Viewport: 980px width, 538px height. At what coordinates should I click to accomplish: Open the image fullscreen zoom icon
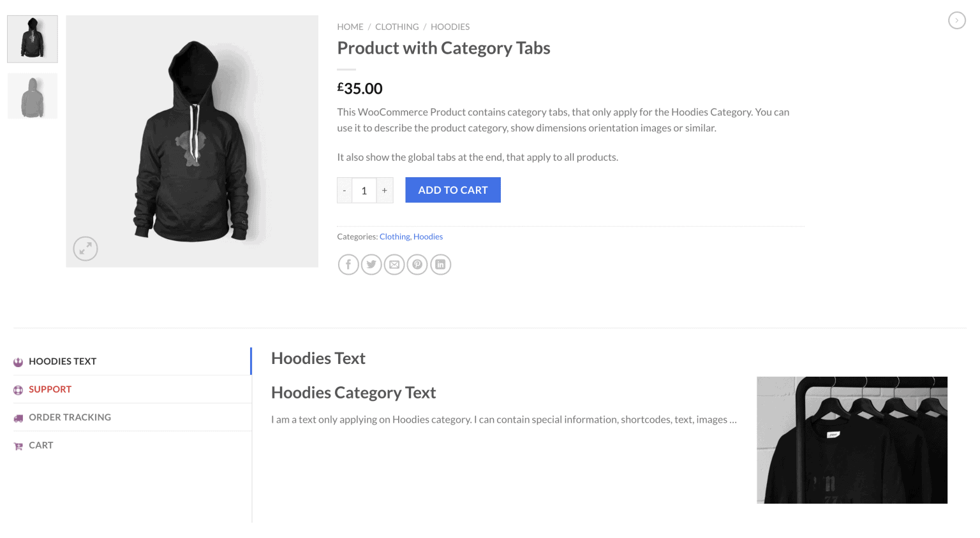point(85,249)
